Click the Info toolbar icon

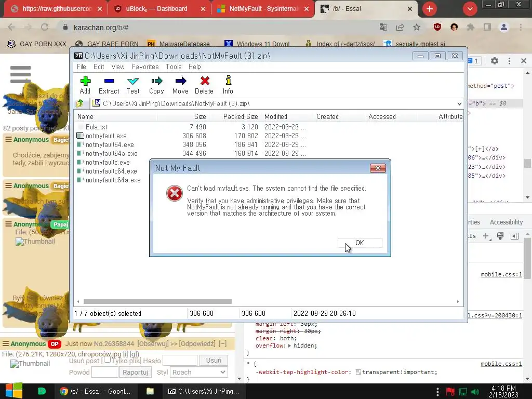tap(228, 85)
